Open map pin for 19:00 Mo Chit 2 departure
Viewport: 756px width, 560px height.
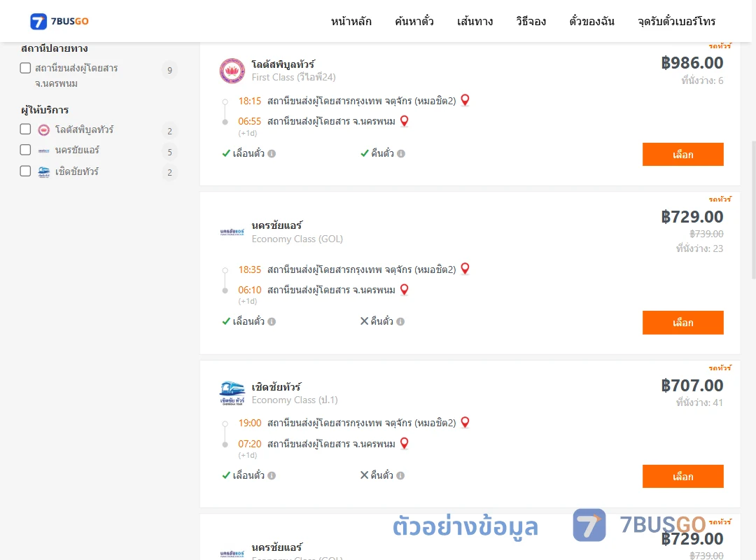[465, 422]
